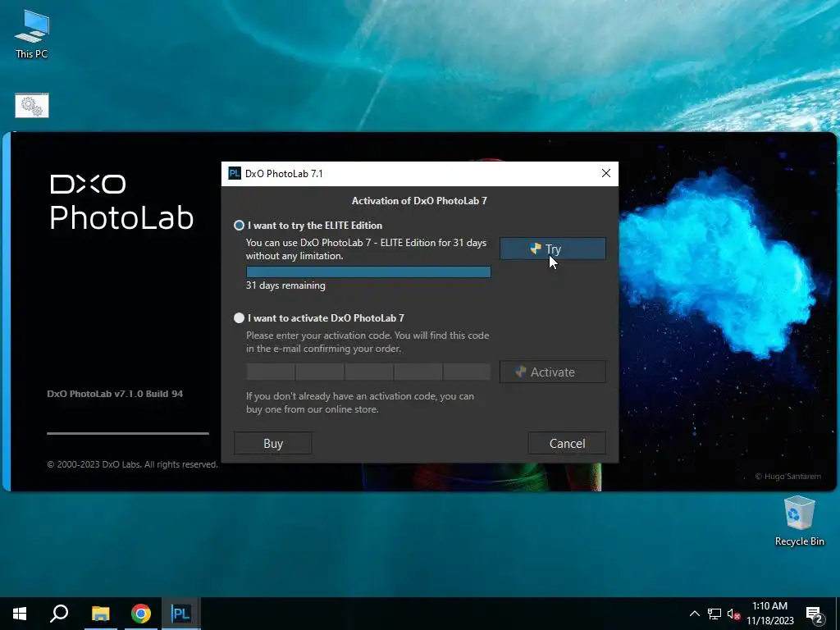
Task: Click the PL icon in dialog title bar
Action: click(x=234, y=173)
